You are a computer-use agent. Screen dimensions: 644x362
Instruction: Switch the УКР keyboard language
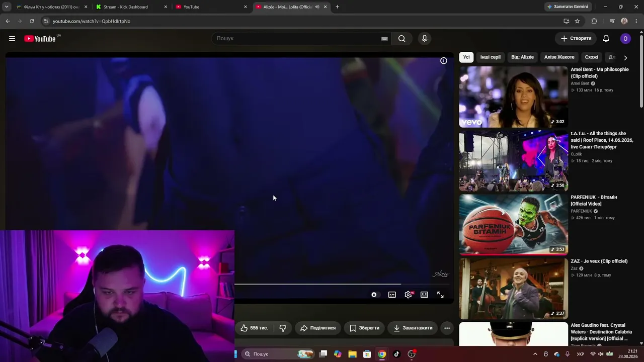(580, 354)
